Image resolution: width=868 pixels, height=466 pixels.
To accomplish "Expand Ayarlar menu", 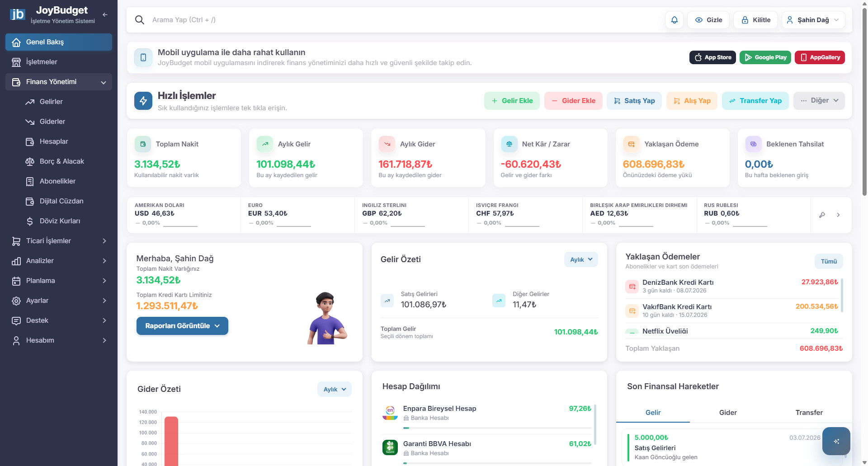I will tap(59, 301).
